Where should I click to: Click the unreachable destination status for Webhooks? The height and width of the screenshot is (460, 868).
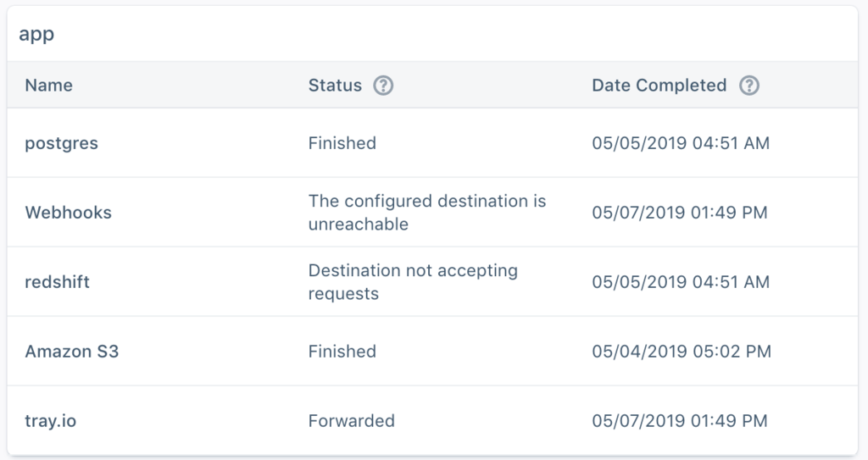(427, 213)
